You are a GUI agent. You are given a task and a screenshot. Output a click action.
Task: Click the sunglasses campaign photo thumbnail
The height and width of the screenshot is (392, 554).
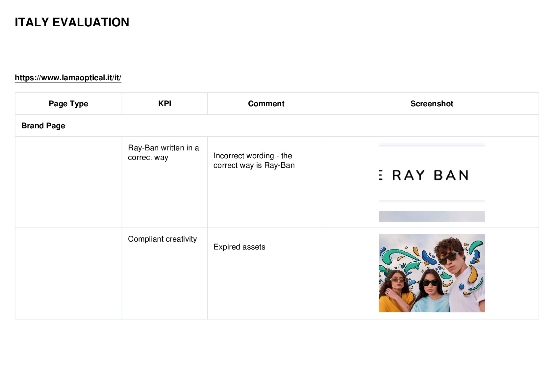[432, 273]
